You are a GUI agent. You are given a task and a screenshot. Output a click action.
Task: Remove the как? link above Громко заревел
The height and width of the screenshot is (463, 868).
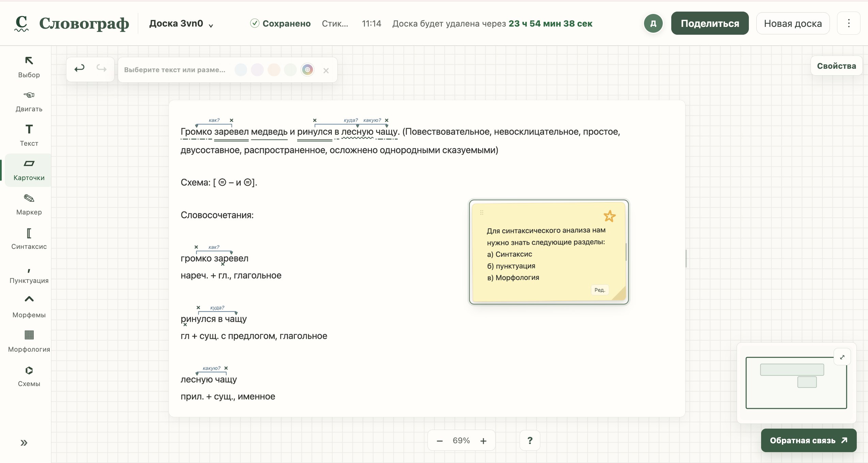[231, 120]
